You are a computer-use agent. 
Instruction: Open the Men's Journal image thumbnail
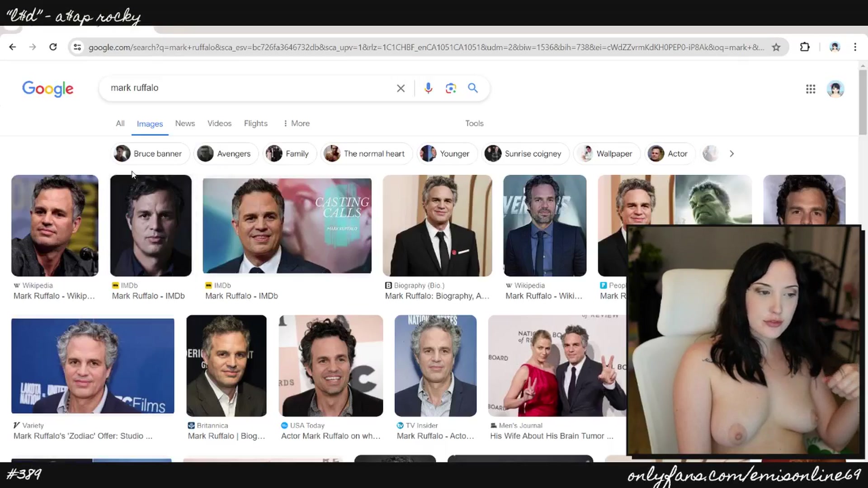coord(557,366)
